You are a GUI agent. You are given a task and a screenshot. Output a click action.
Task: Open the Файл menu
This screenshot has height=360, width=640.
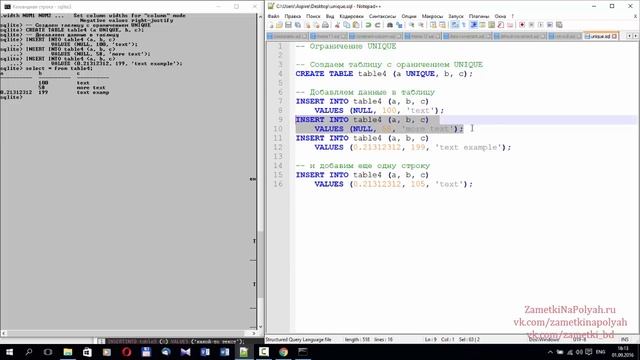click(x=273, y=16)
